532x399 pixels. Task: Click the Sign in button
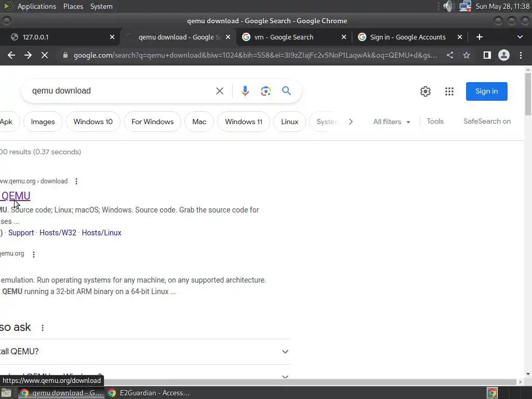point(486,91)
